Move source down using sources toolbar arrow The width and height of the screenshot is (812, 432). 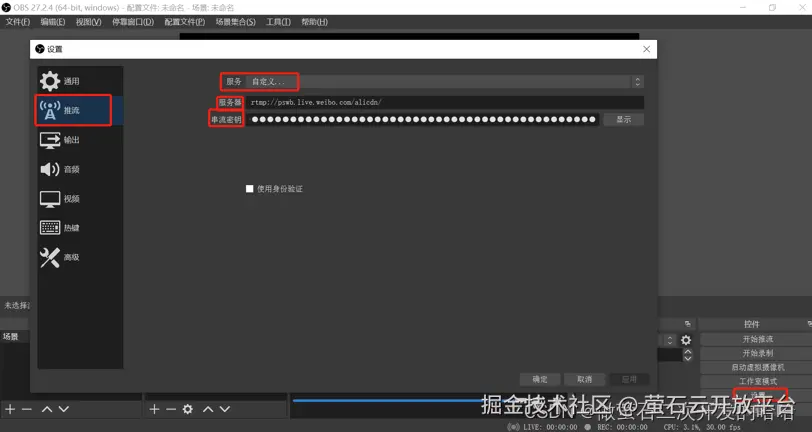tap(225, 409)
